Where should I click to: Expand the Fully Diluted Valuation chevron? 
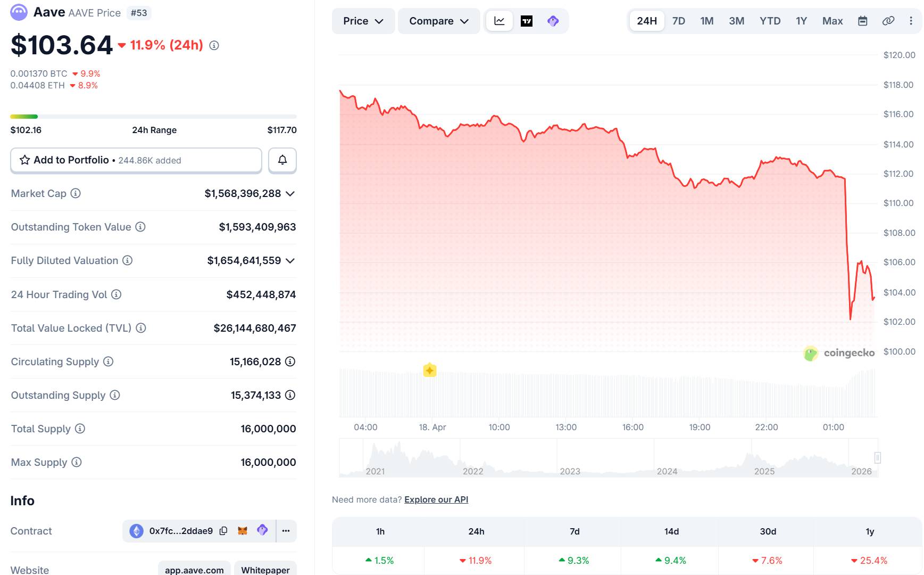[290, 261]
